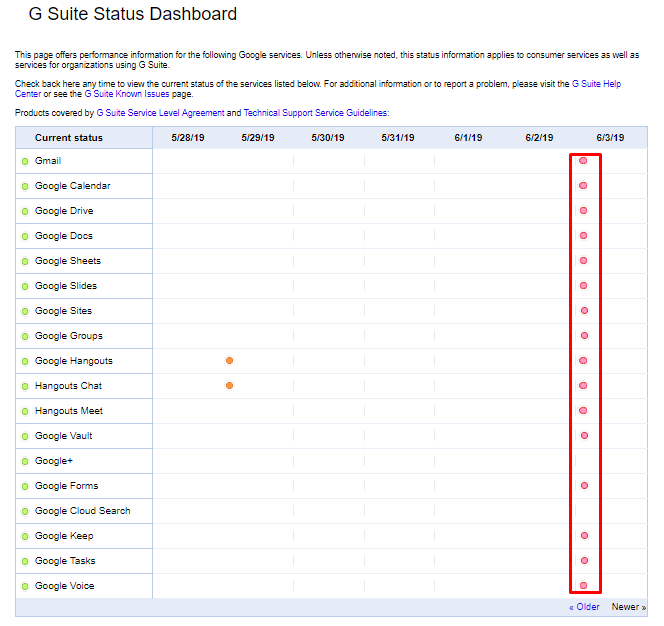This screenshot has height=626, width=664.
Task: Open the red outage dot in Gmail row
Action: [x=584, y=161]
